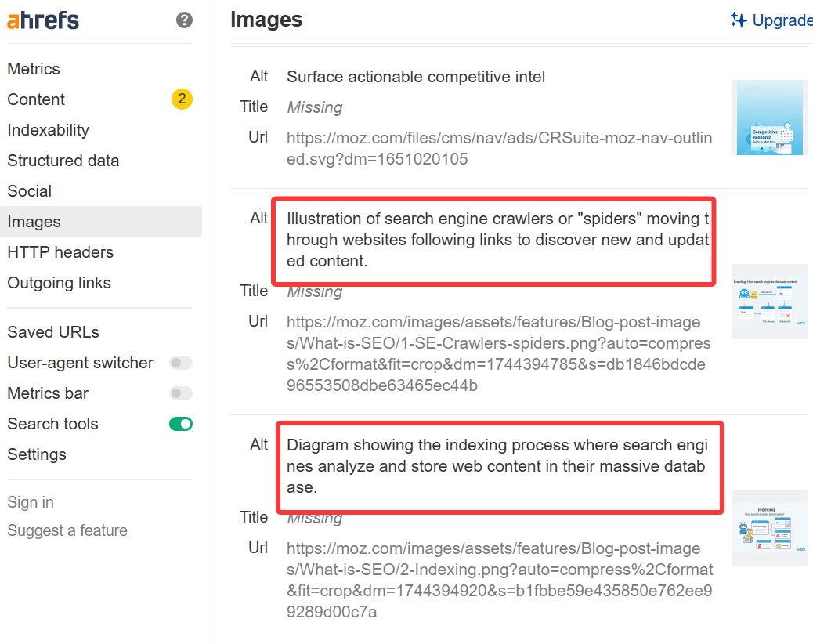Open the Competitive Research image thumbnail
This screenshot has width=813, height=644.
769,118
